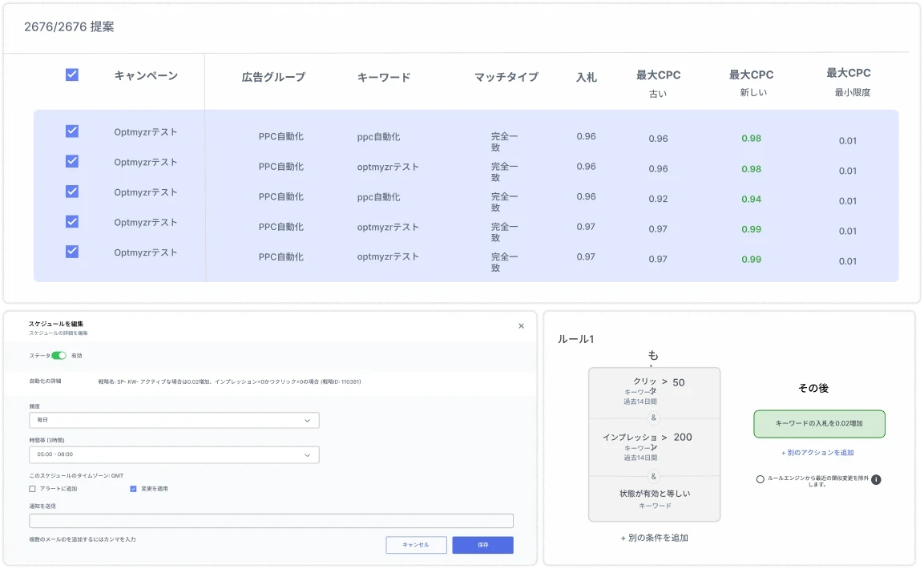This screenshot has width=924, height=569.
Task: Click ampersand connector below impressions condition
Action: tap(653, 476)
